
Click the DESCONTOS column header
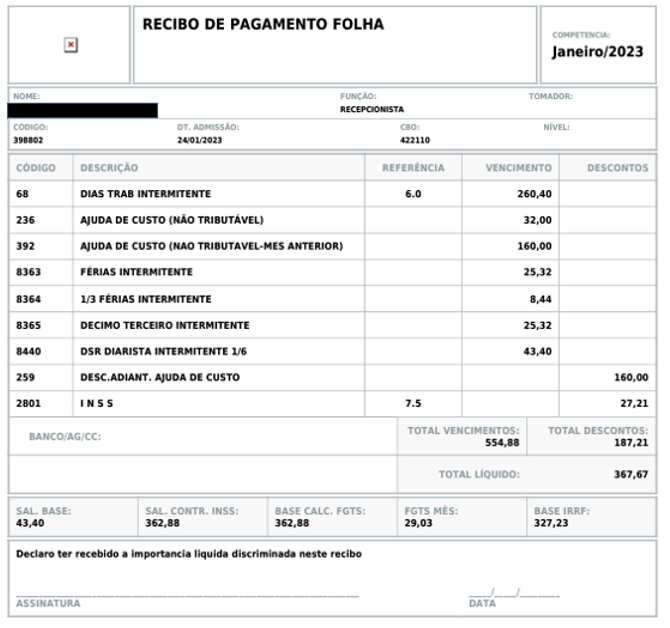pyautogui.click(x=617, y=168)
